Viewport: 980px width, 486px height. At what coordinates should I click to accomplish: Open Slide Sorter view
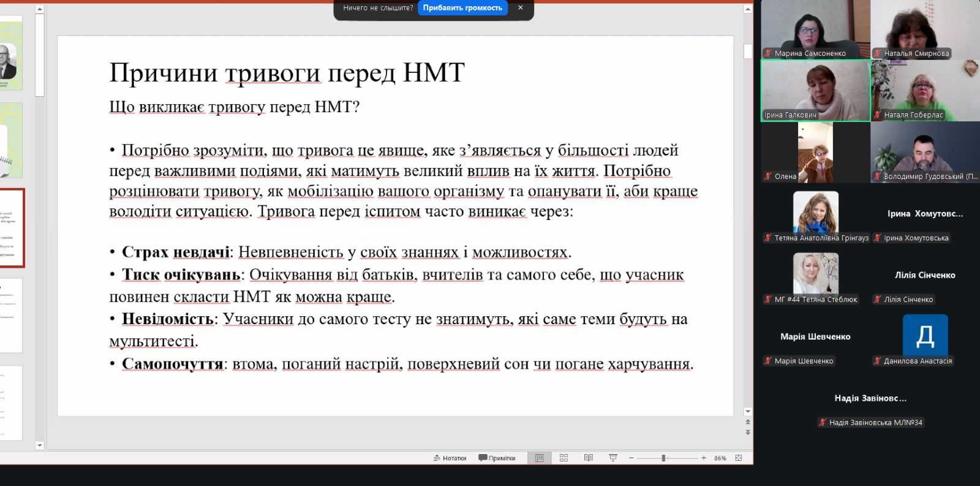click(563, 458)
